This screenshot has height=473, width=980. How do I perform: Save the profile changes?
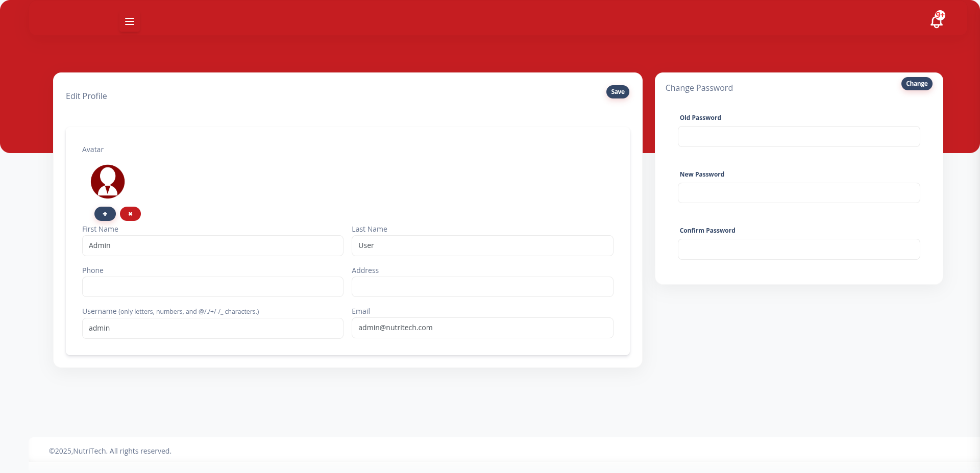pos(617,92)
